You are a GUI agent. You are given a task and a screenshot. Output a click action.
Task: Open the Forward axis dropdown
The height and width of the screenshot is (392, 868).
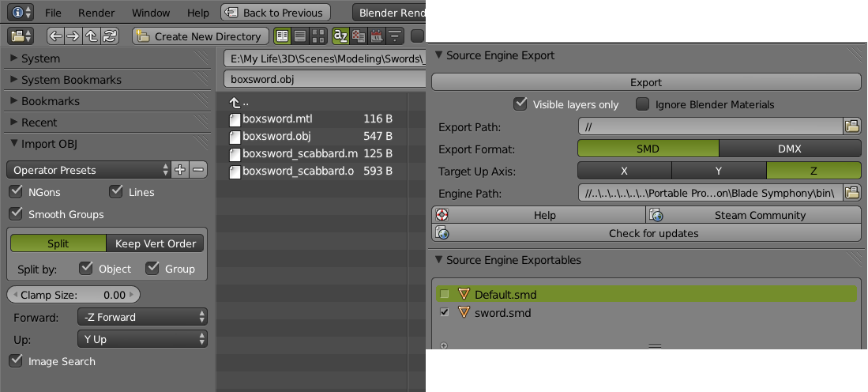coord(142,317)
